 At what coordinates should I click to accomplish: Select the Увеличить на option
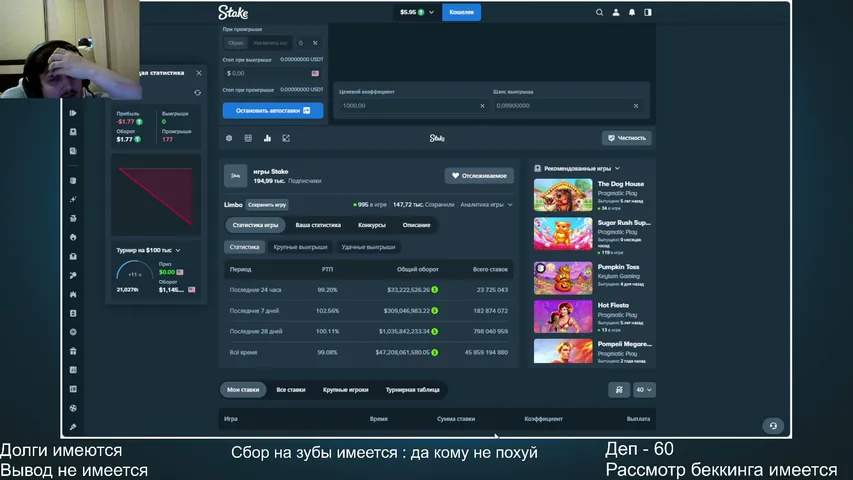coord(270,43)
